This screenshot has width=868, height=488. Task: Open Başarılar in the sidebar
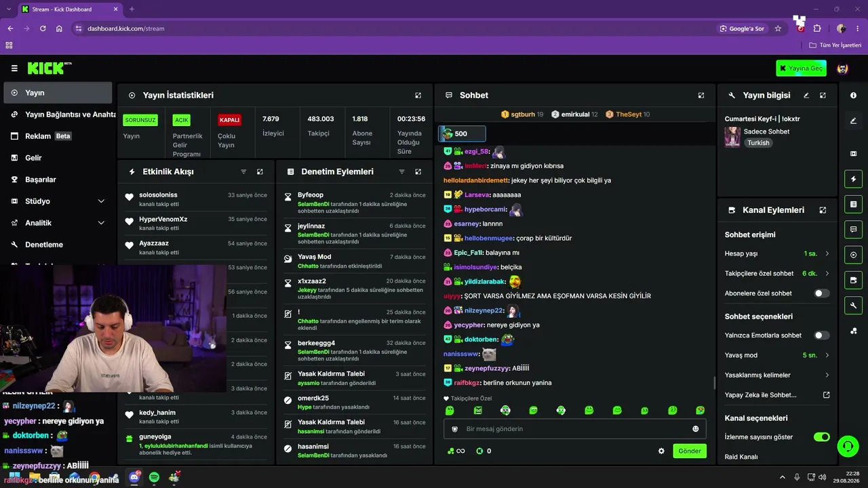click(58, 180)
